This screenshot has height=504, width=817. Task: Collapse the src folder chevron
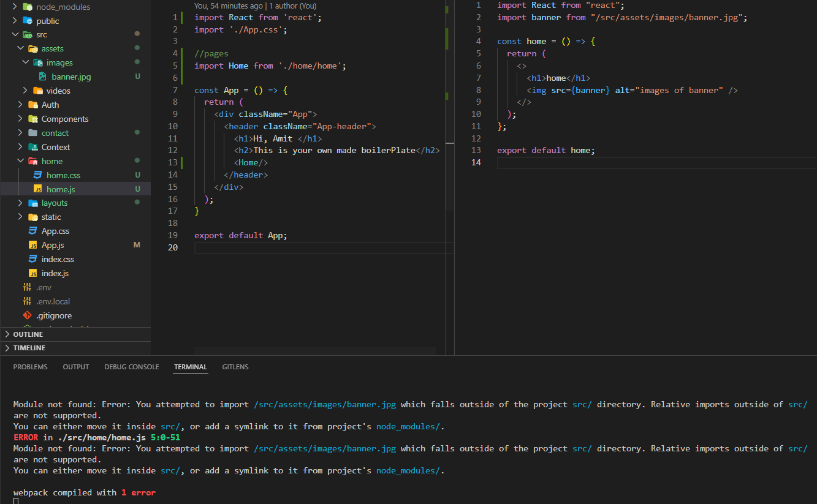coord(15,35)
